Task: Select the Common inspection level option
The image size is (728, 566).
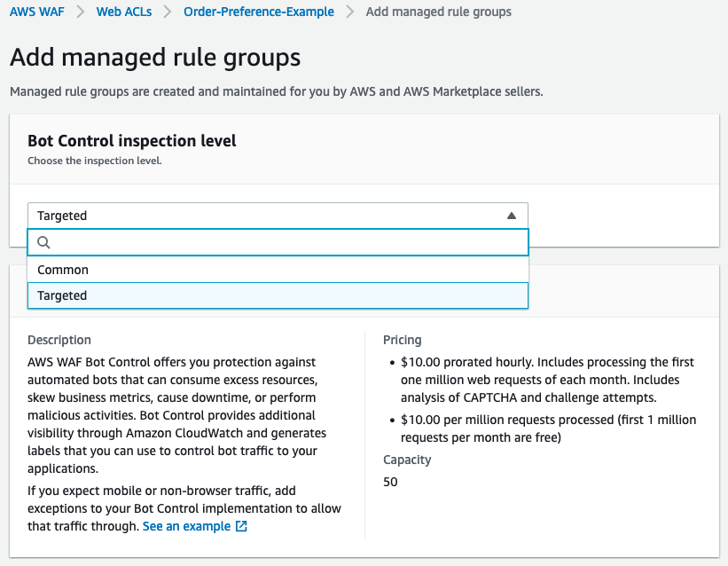Action: pyautogui.click(x=62, y=269)
